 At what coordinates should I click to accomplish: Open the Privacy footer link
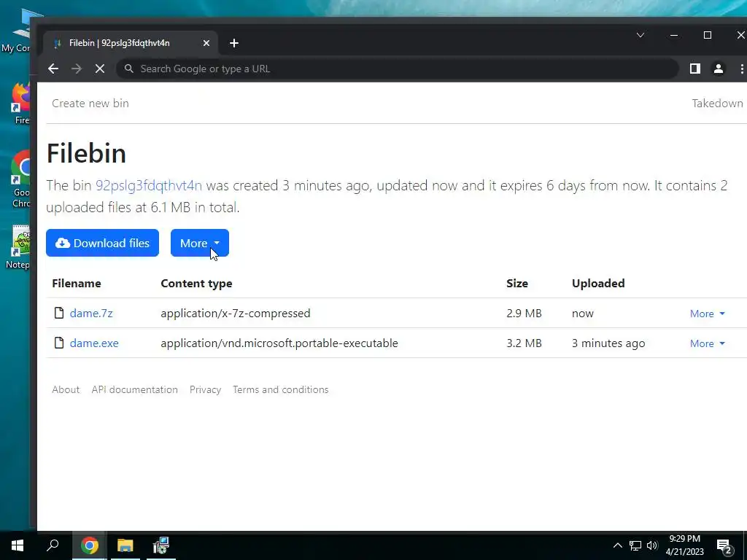205,389
